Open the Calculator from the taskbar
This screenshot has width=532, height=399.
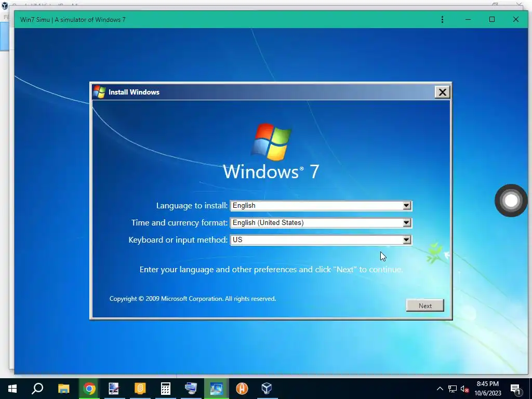[x=166, y=389]
